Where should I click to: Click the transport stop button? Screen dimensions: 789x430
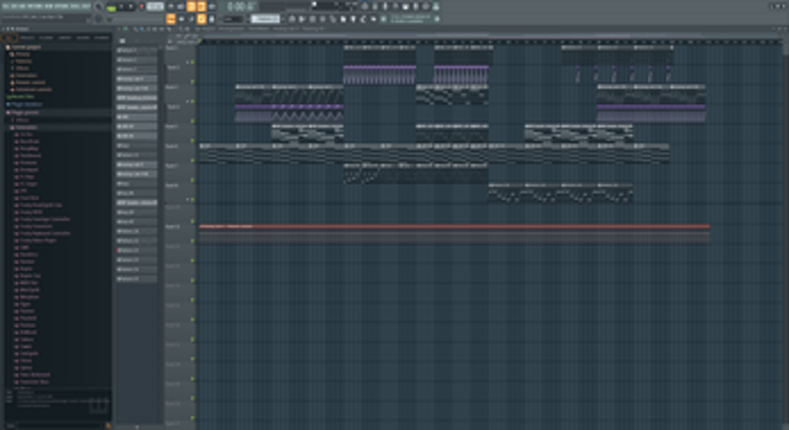pos(131,7)
